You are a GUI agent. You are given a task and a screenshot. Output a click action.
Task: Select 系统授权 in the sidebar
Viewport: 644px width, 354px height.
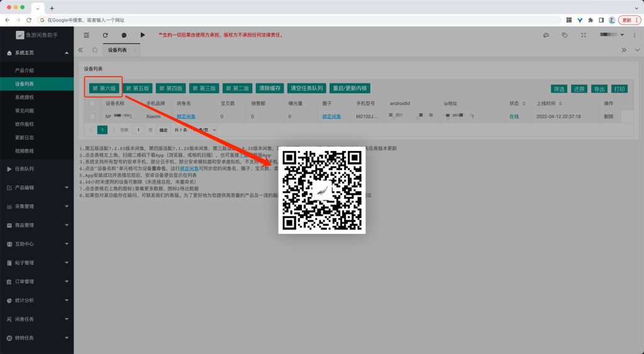(25, 97)
